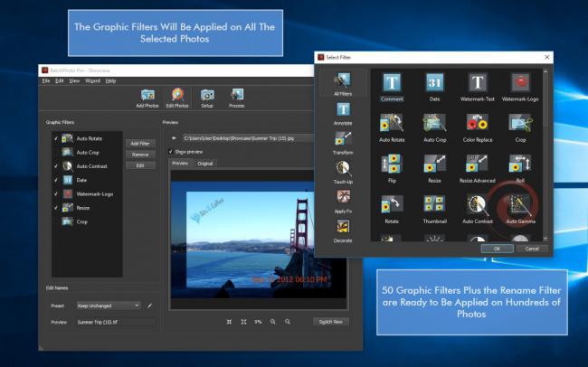Click the zoom in magnifier icon
The image size is (588, 367).
tap(273, 321)
